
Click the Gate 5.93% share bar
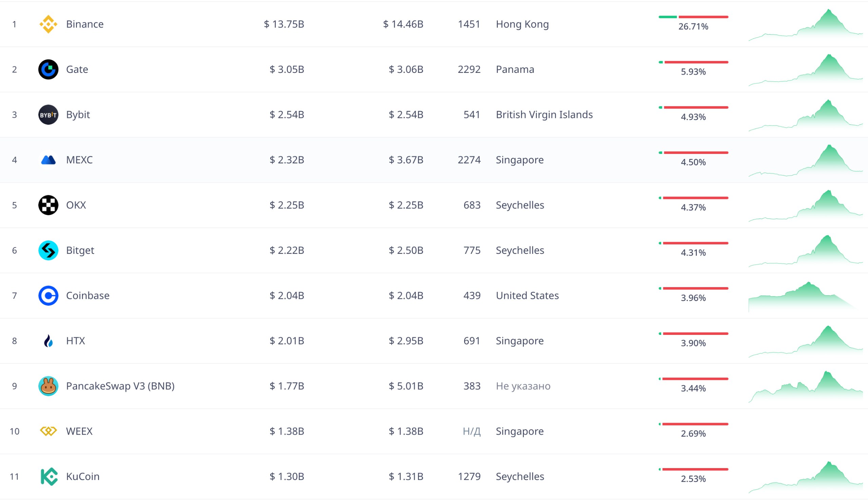click(x=693, y=62)
